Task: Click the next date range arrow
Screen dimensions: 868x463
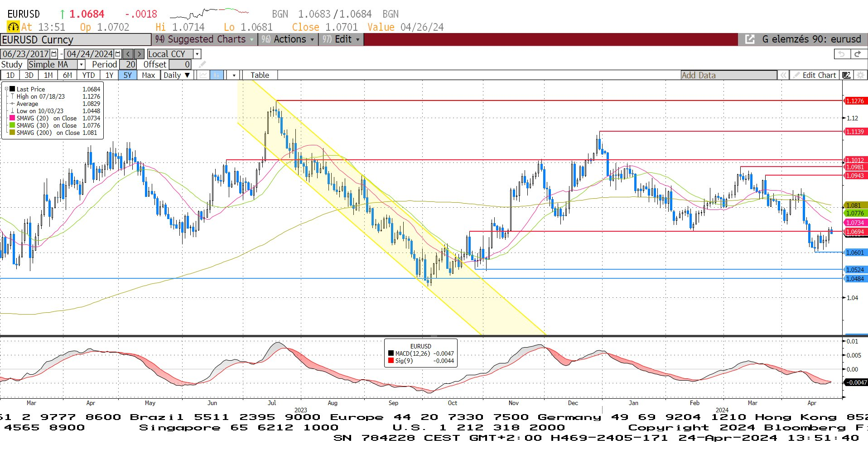Action: pos(139,54)
